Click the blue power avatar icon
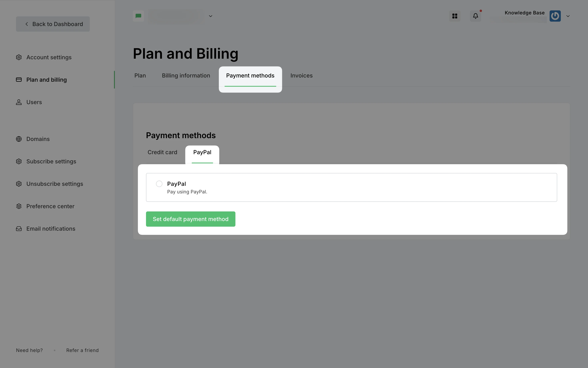 pos(555,16)
